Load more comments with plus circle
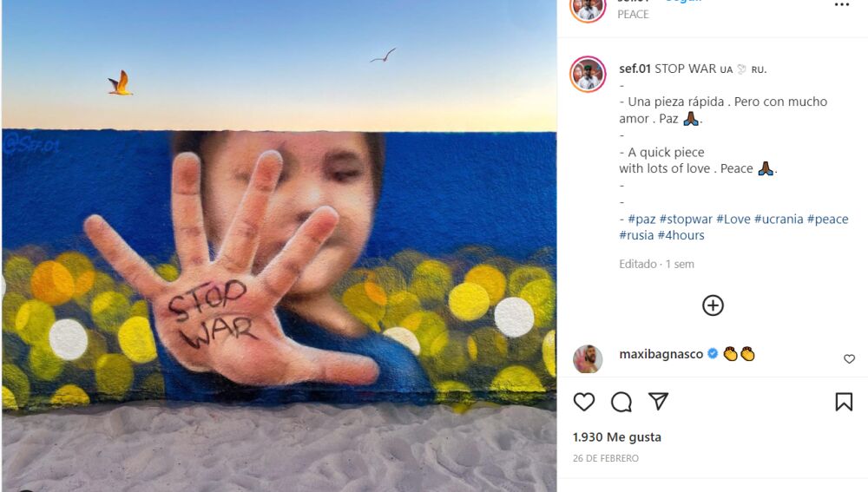Image resolution: width=868 pixels, height=492 pixels. tap(713, 305)
